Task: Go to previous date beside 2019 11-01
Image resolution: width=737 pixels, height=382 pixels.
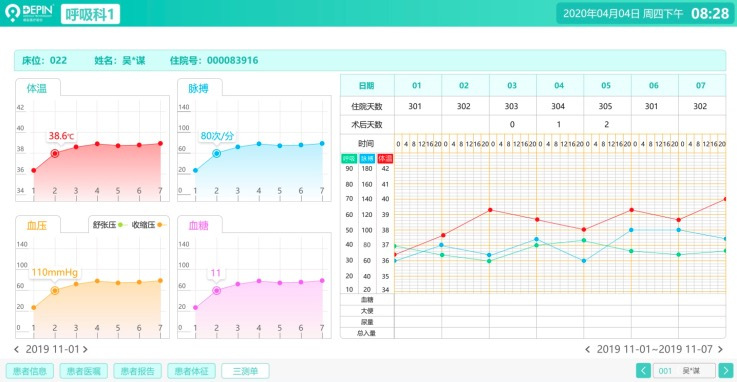Action: pyautogui.click(x=16, y=349)
